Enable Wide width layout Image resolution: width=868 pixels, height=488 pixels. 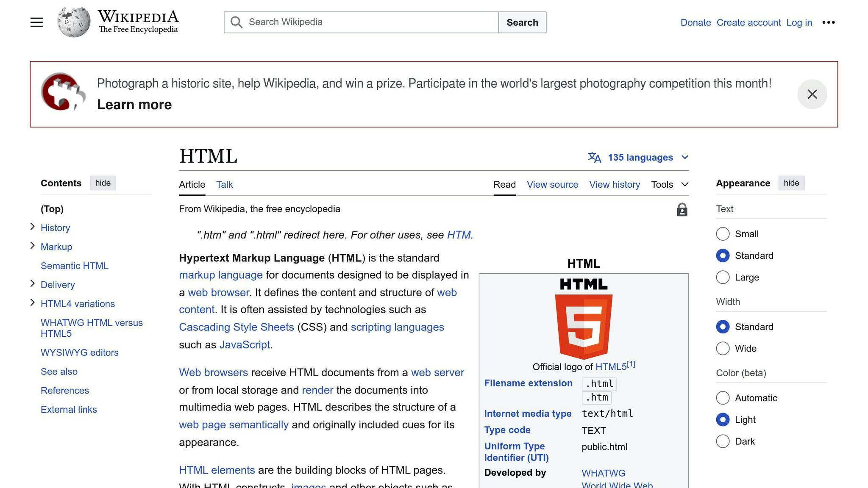tap(723, 348)
